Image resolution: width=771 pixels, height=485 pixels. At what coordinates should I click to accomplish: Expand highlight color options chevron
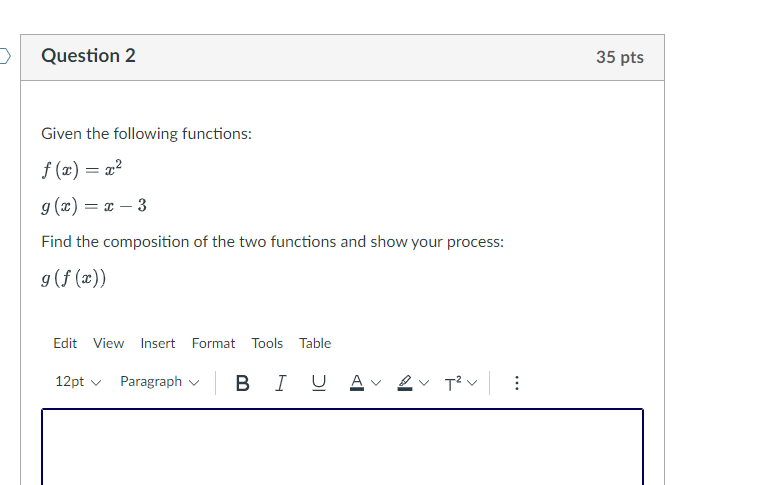423,383
